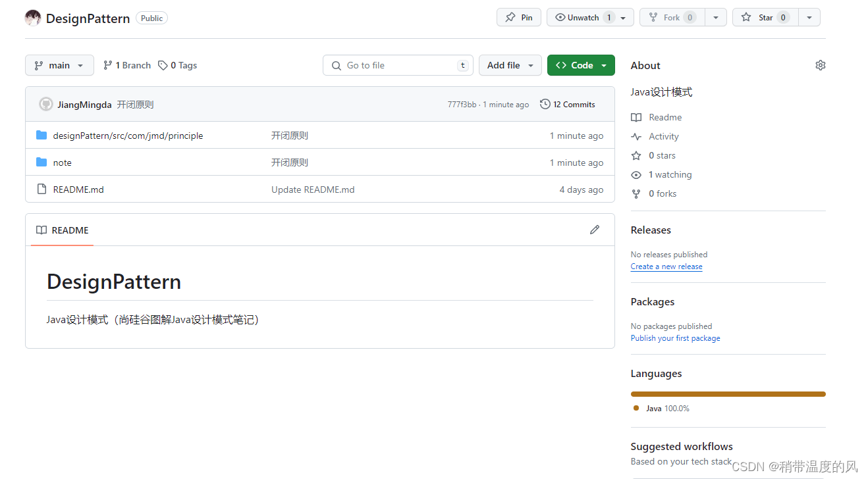View the 0 Tags link
868x479 pixels.
coord(178,65)
